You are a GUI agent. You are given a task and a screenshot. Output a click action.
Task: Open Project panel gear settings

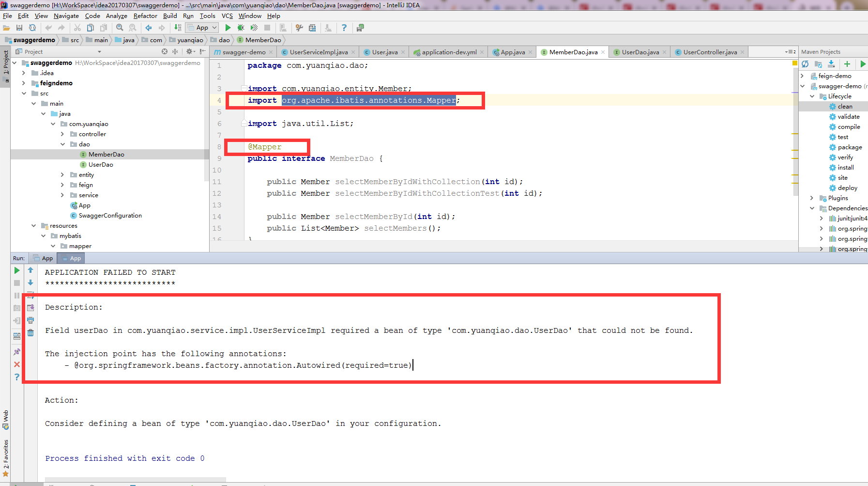[190, 52]
